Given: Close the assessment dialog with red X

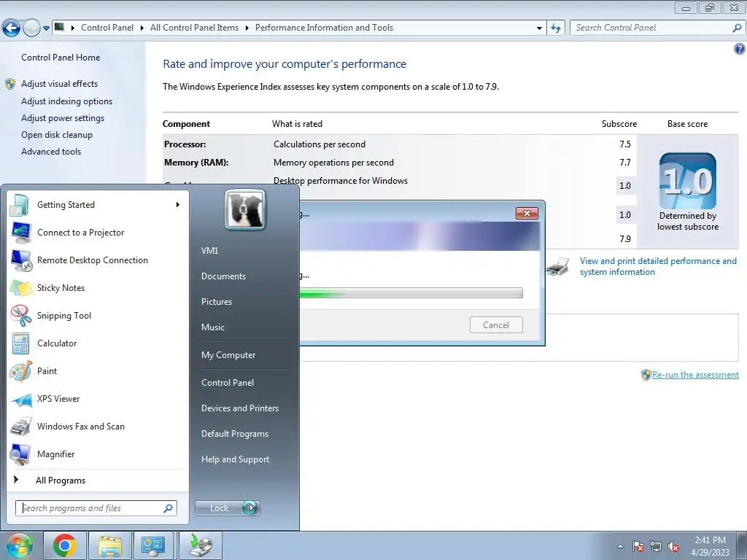Looking at the screenshot, I should click(527, 213).
